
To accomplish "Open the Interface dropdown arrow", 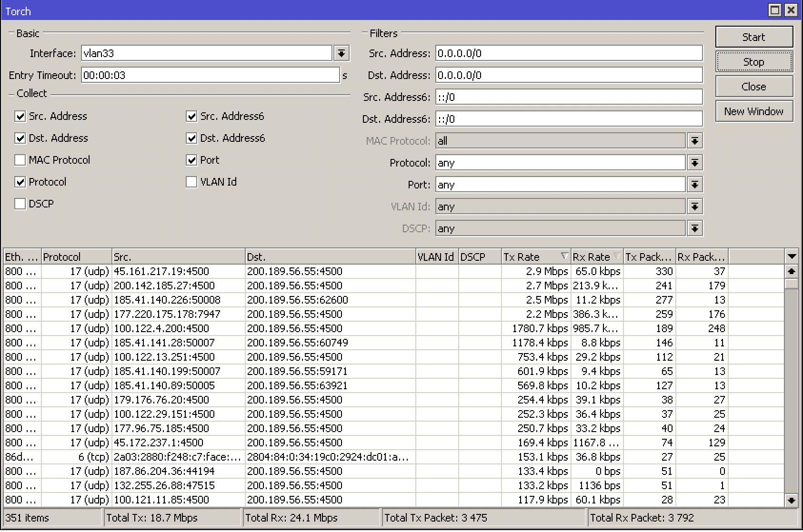I will (x=341, y=53).
